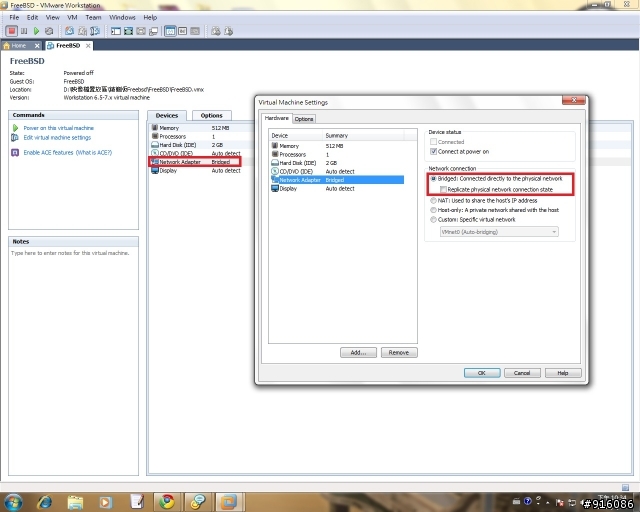
Task: Click OK in Virtual Machine Settings
Action: [482, 373]
